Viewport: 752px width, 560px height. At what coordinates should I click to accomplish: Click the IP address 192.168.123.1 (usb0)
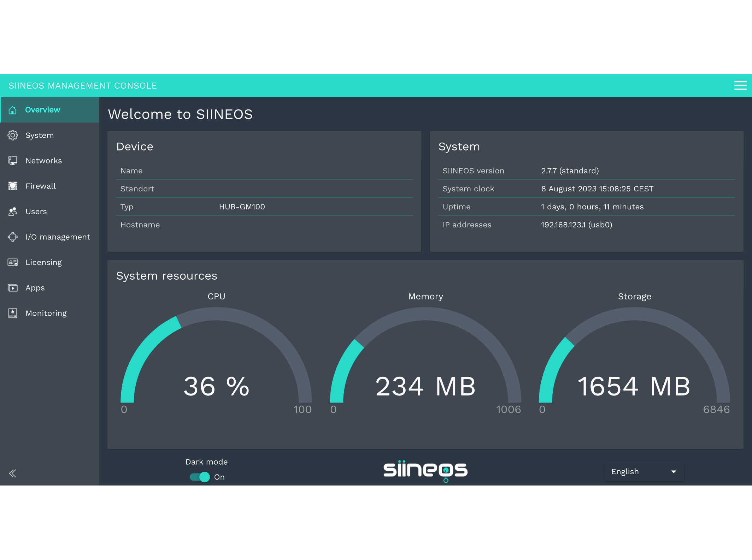point(577,225)
